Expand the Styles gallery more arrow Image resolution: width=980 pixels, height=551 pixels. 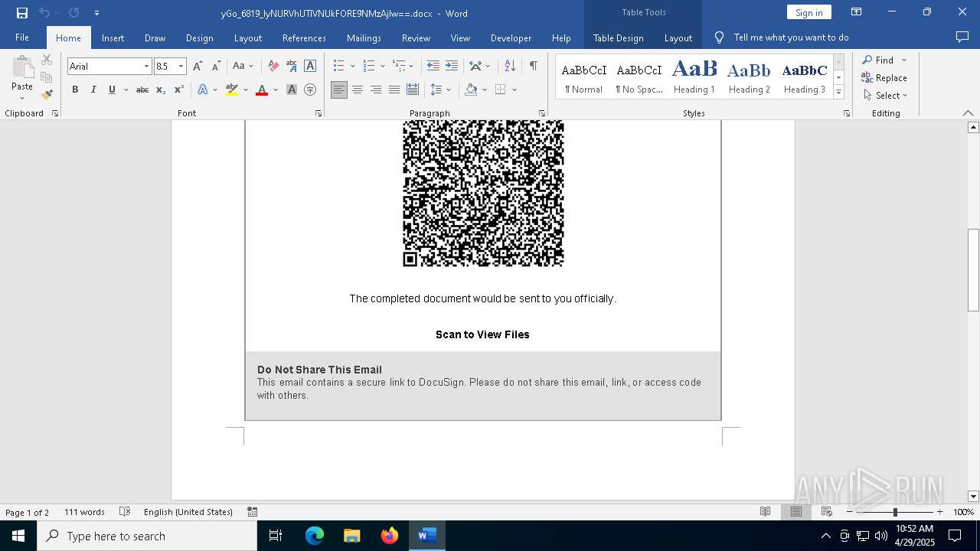pyautogui.click(x=839, y=93)
